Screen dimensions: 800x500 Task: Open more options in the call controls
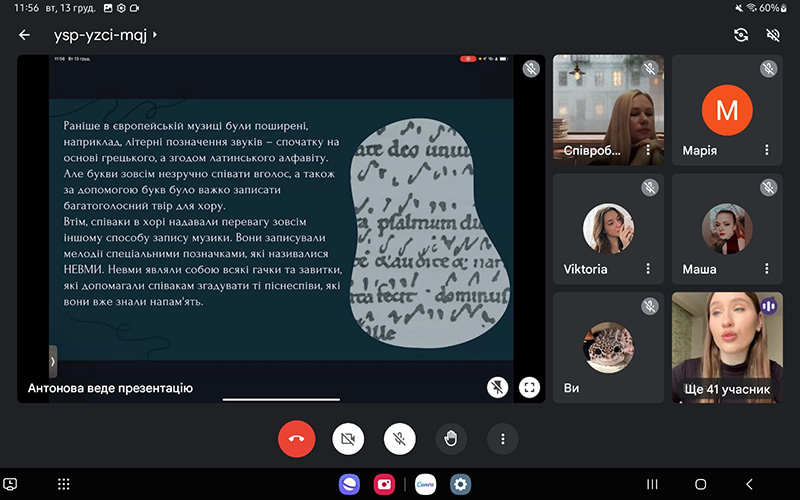click(502, 438)
